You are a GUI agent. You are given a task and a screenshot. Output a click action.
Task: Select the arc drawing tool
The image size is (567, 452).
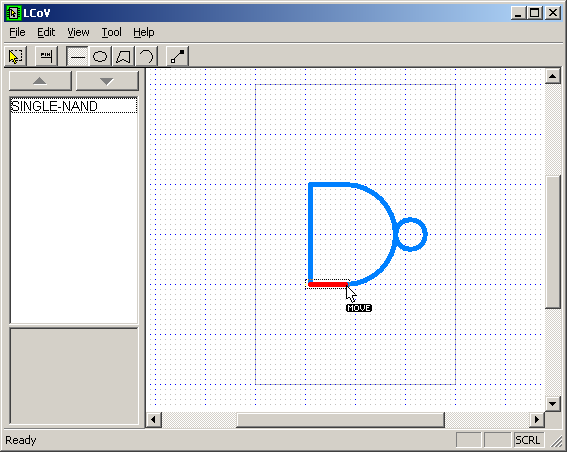[146, 56]
